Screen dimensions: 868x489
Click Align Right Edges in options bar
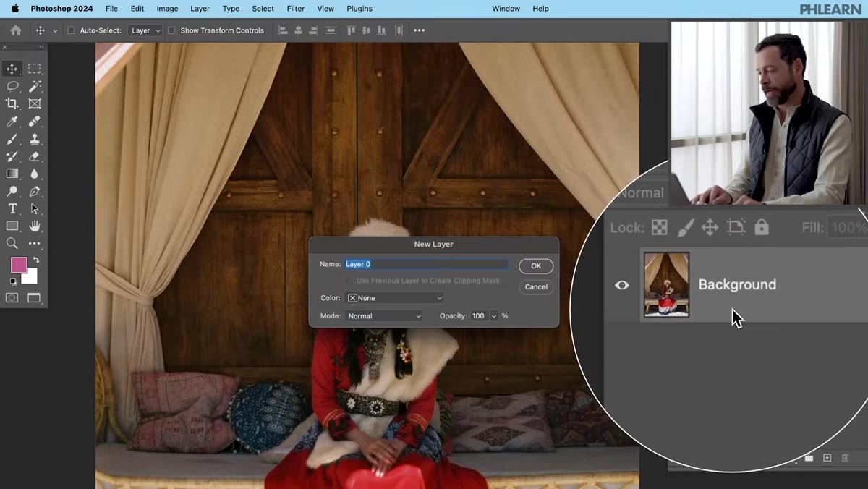(x=314, y=30)
